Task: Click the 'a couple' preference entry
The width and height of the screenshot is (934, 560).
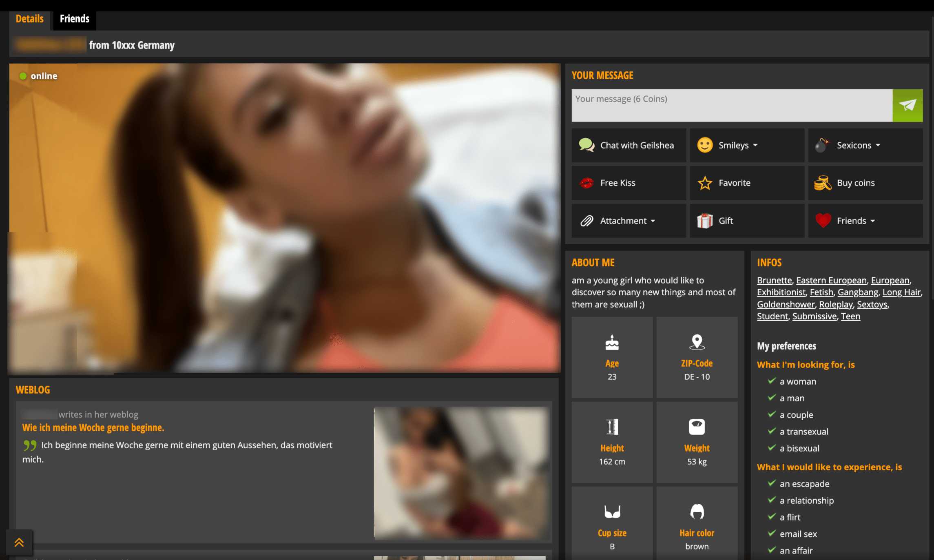Action: [x=796, y=415]
